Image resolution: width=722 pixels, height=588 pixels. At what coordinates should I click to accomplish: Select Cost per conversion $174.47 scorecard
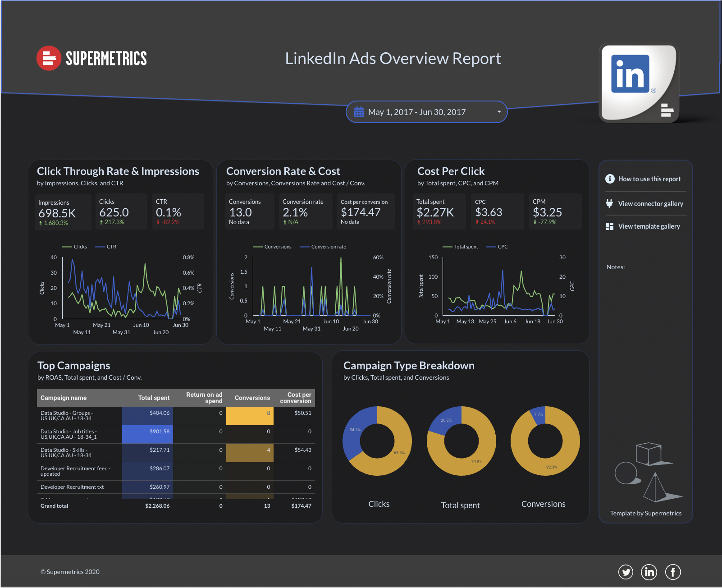(x=366, y=211)
